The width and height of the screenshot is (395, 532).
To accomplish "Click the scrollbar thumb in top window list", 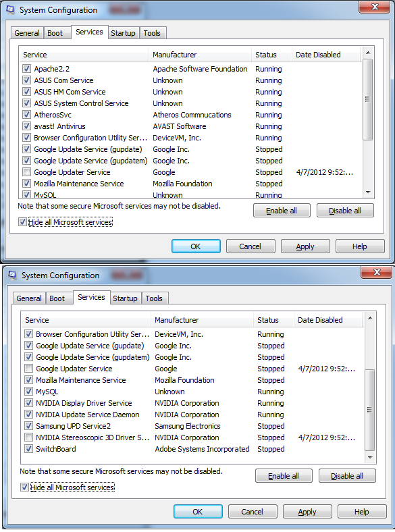I will [x=368, y=99].
